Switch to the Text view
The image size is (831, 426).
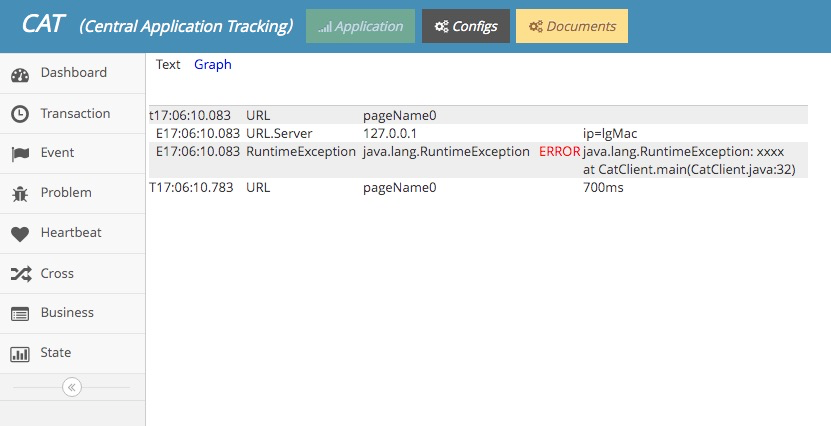click(x=168, y=65)
